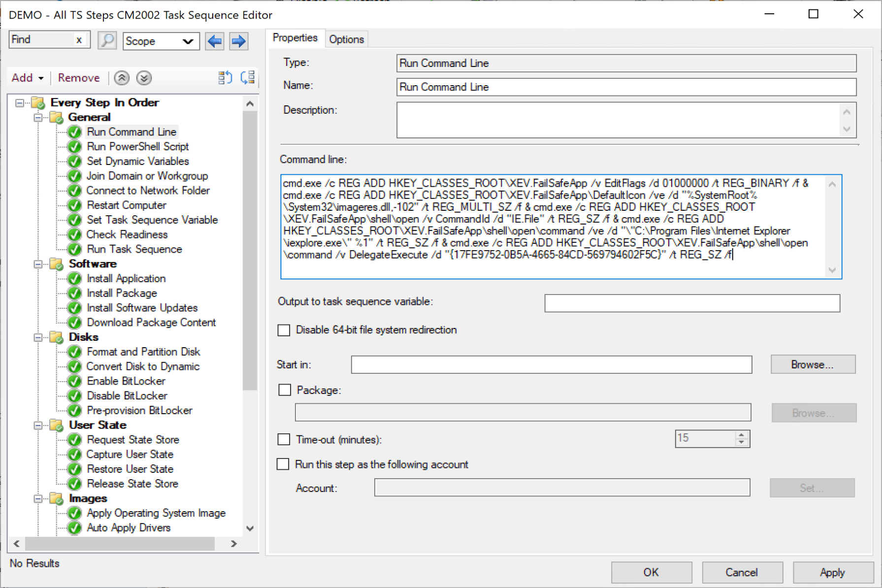
Task: Click the blue forward arrow navigation icon
Action: tap(238, 41)
